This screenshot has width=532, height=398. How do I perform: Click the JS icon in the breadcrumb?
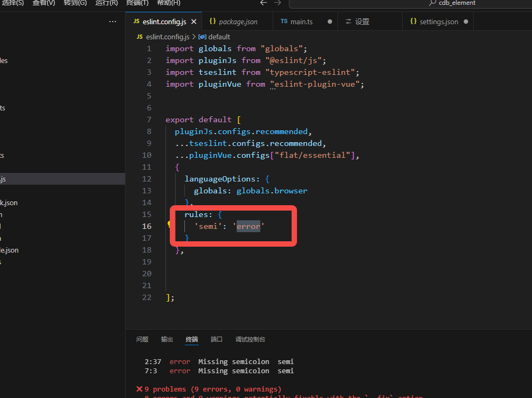[140, 37]
